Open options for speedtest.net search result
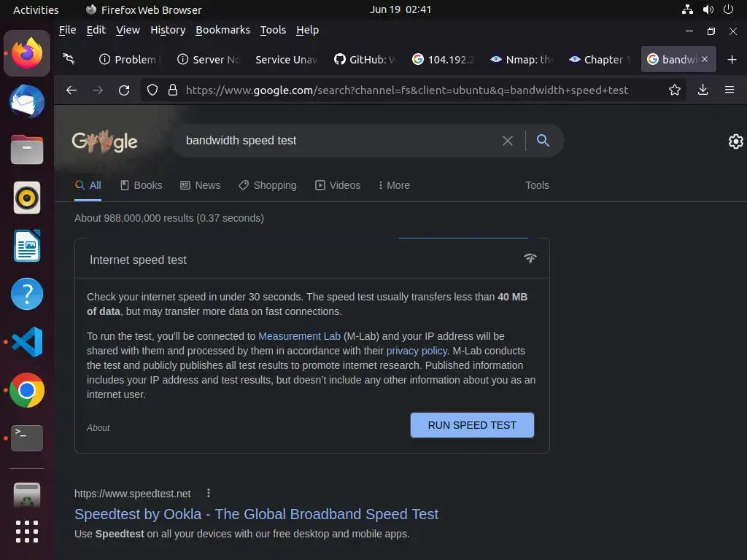The height and width of the screenshot is (560, 747). [x=208, y=494]
